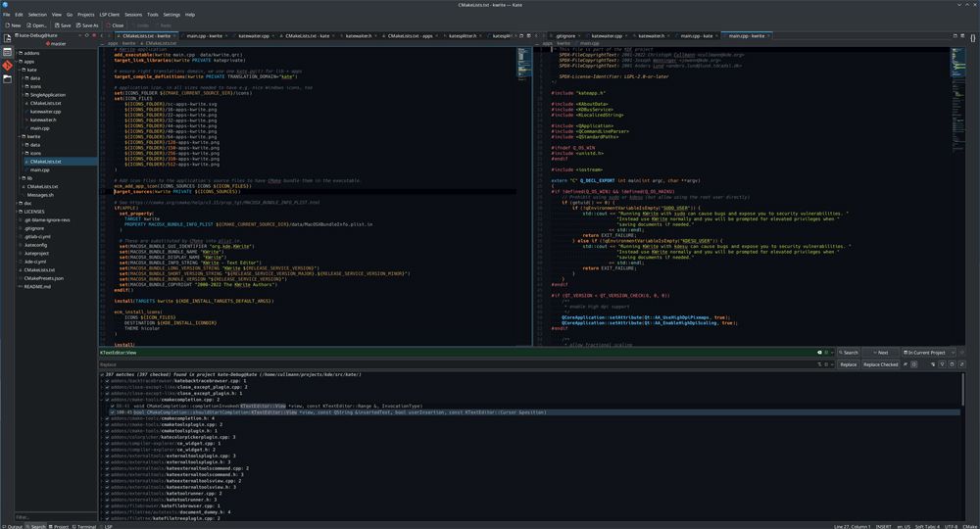Open the Output tool view in bottom bar
This screenshot has width=980, height=529.
pyautogui.click(x=12, y=526)
